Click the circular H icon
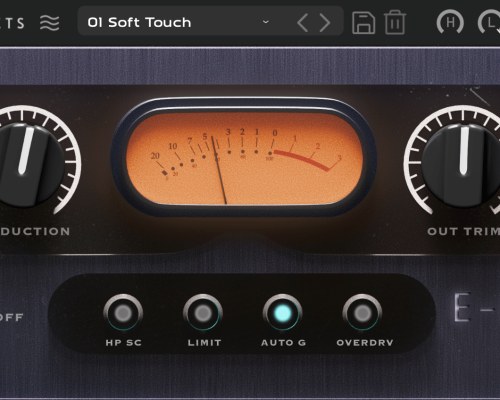 (450, 23)
